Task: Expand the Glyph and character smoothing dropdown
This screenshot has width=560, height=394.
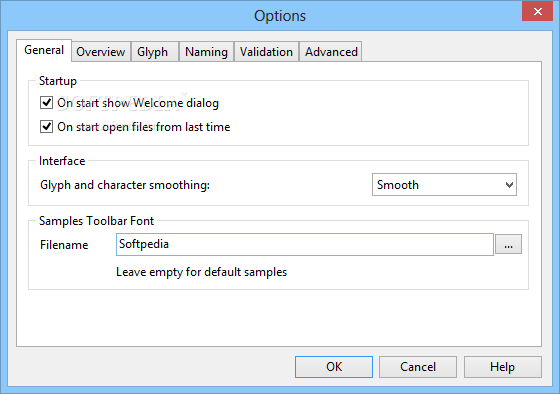Action: point(444,185)
